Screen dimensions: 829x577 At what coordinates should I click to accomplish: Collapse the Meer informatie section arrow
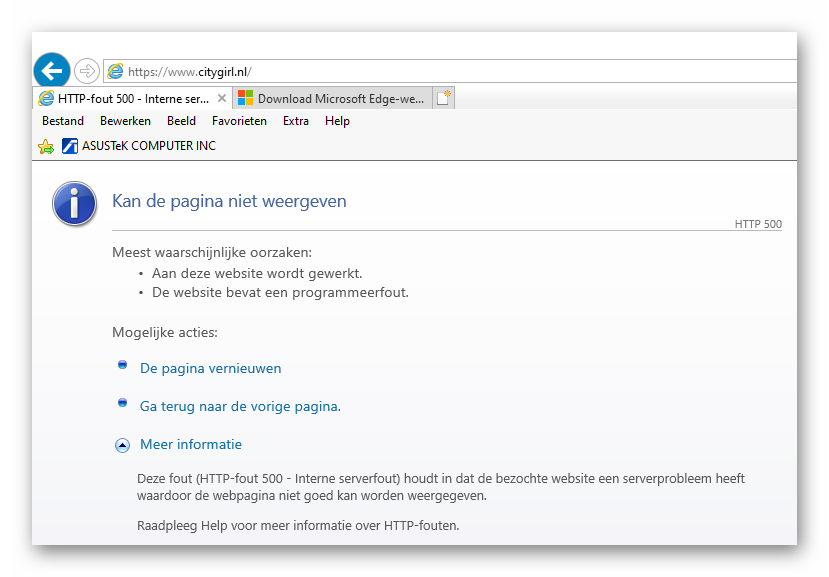pos(122,445)
